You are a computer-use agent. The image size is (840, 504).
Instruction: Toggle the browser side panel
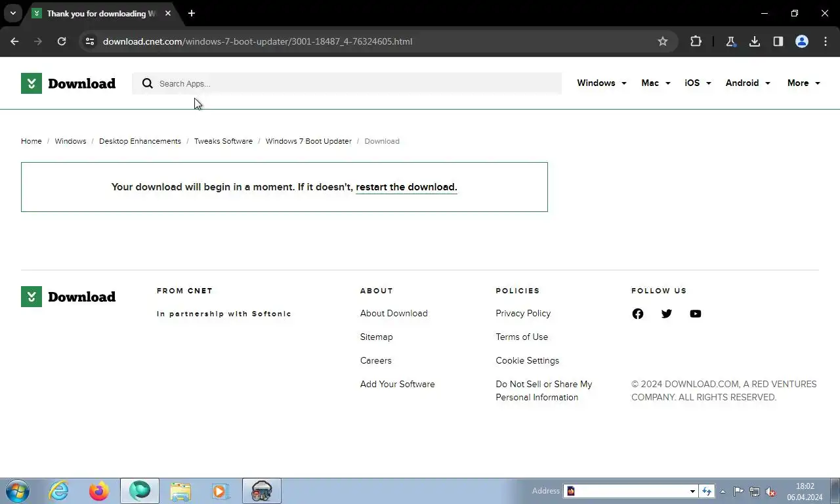point(778,41)
